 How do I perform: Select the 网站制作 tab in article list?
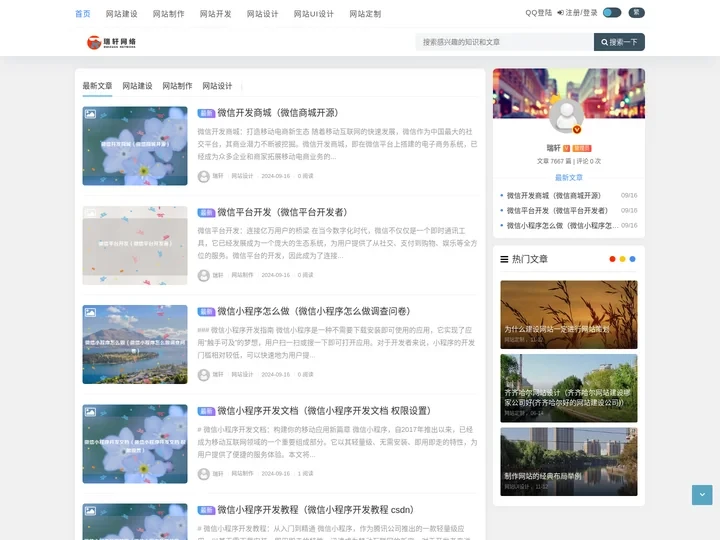click(x=177, y=86)
